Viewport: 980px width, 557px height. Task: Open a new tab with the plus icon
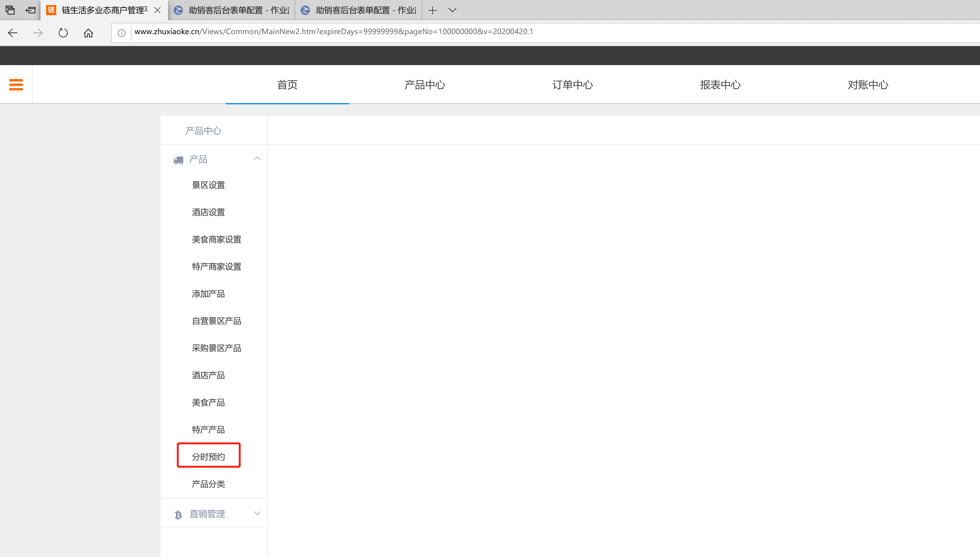click(x=432, y=10)
